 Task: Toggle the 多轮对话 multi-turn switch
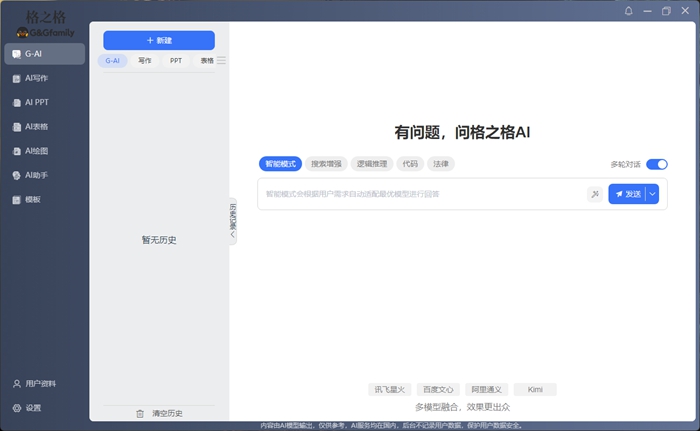pos(656,164)
